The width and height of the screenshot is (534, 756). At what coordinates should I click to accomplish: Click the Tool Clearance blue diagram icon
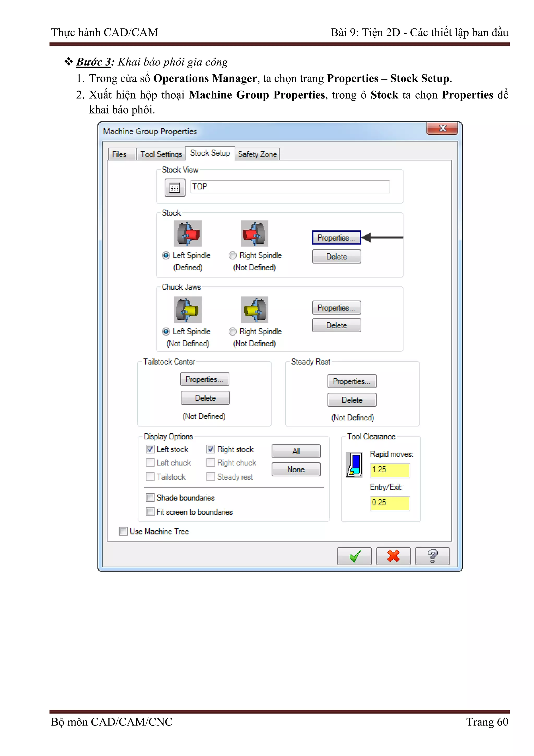354,465
